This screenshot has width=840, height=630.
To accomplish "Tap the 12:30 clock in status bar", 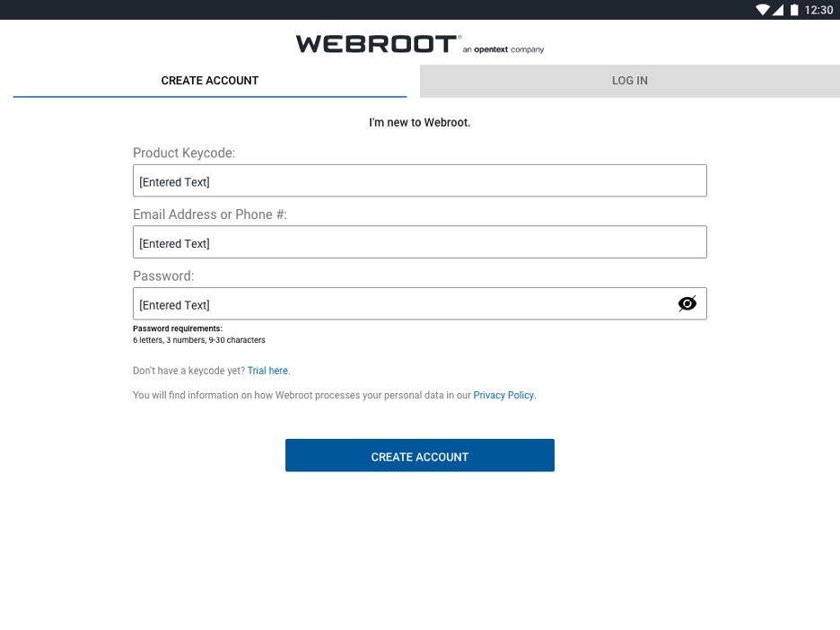I will pos(818,10).
